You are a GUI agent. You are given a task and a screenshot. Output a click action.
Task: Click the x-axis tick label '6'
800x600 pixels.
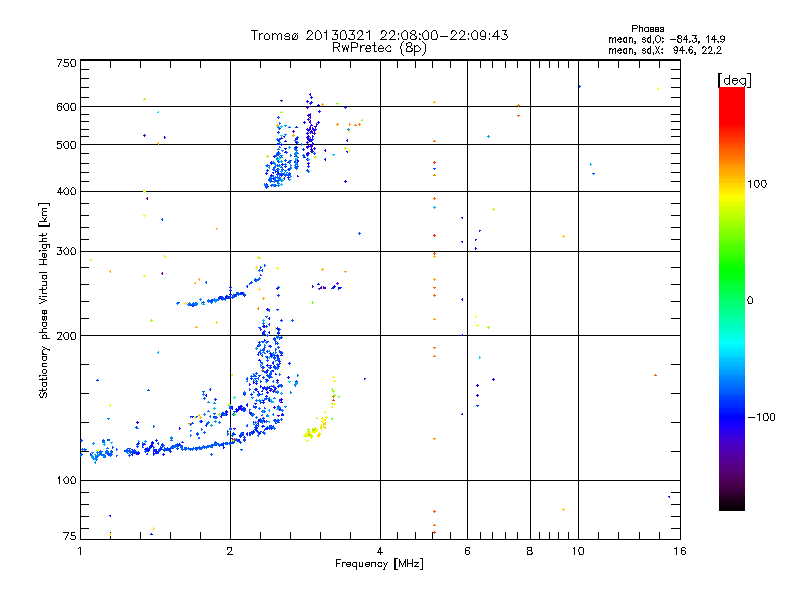[x=467, y=551]
